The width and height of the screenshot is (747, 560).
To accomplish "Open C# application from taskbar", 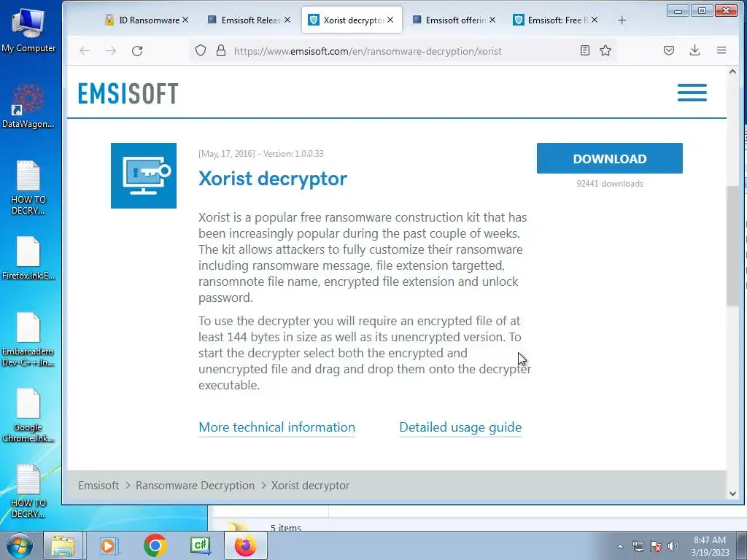I will pos(200,545).
